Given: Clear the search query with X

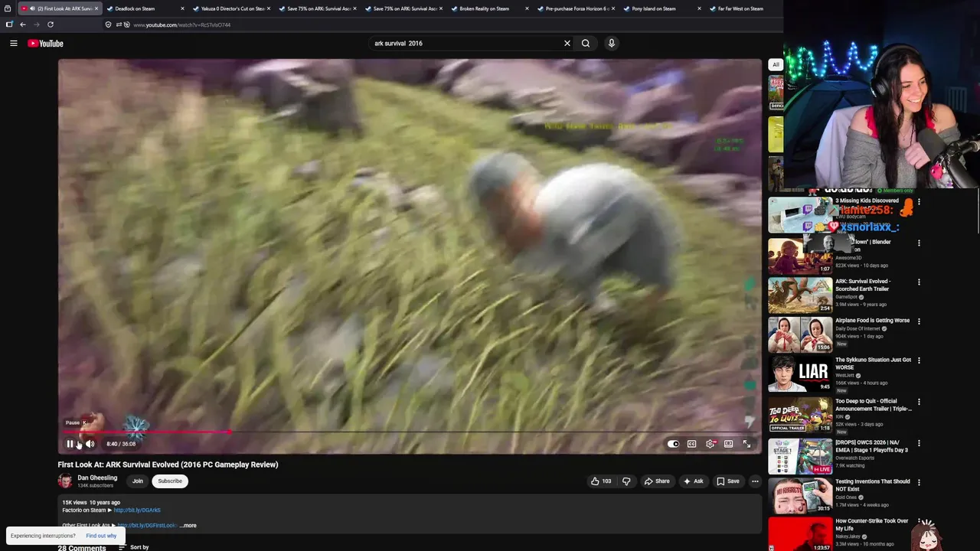Looking at the screenshot, I should [x=567, y=44].
